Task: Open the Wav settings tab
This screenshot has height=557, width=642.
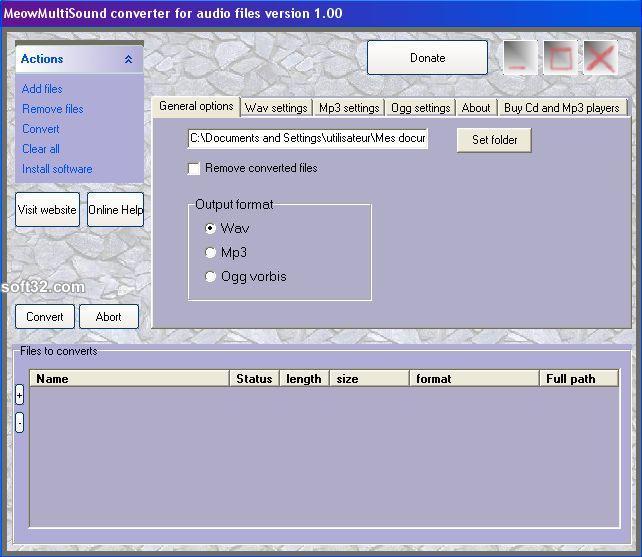Action: (276, 108)
